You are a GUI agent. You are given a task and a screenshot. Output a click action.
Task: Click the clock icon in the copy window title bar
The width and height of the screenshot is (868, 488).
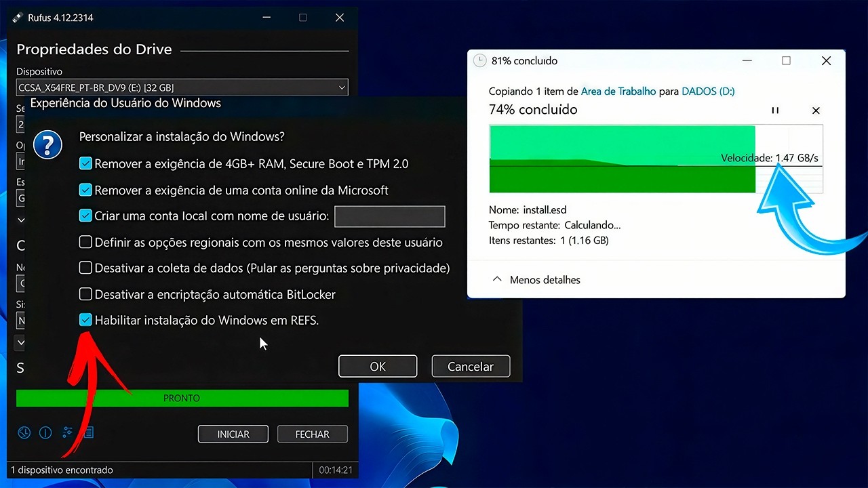point(479,60)
